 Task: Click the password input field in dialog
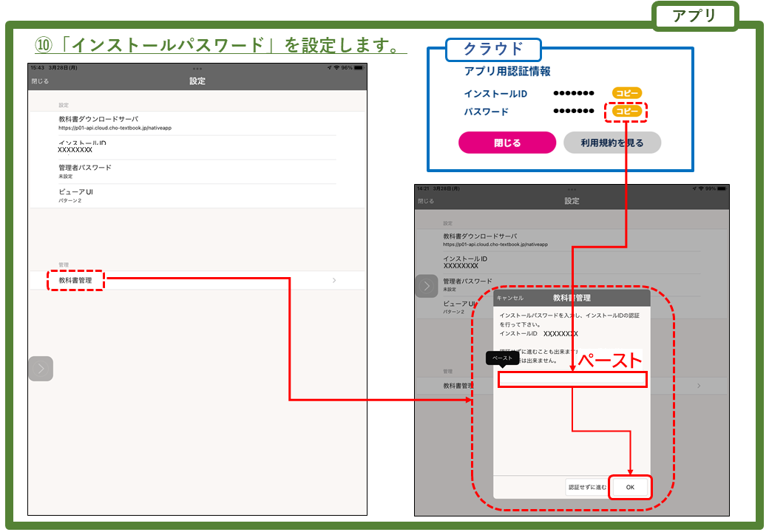point(572,379)
